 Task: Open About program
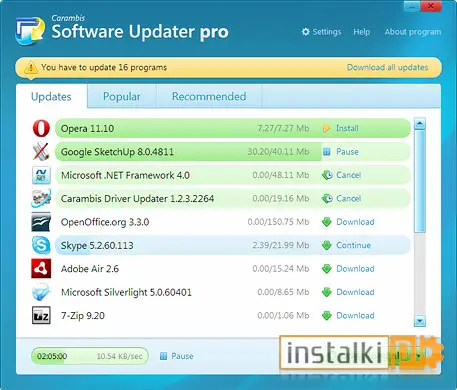[413, 32]
